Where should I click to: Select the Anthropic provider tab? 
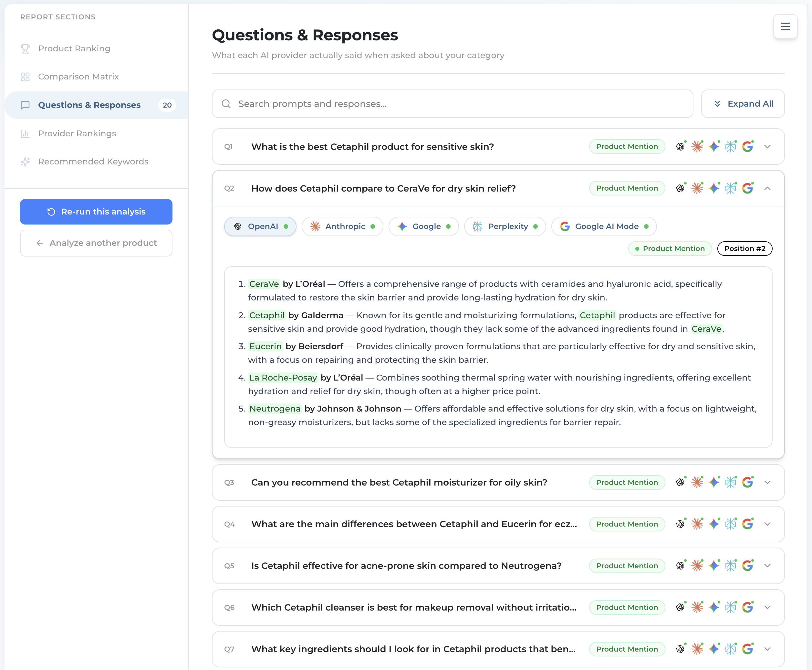(x=342, y=226)
